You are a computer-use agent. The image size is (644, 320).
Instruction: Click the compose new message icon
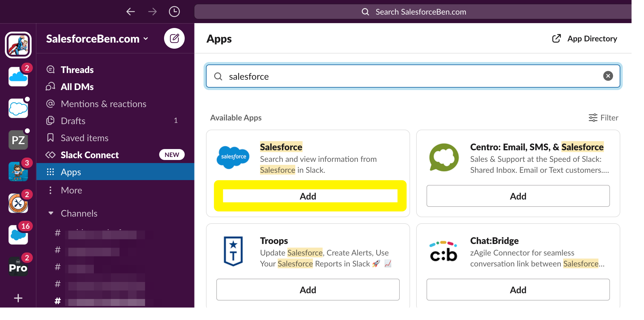pos(174,39)
